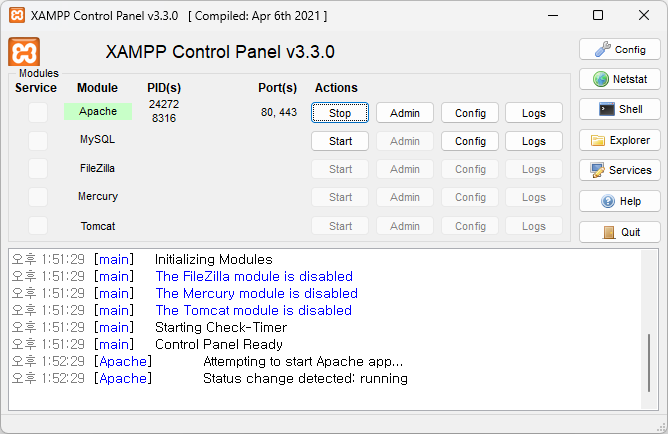Launch Shell with the terminal icon button
668x434 pixels.
619,109
